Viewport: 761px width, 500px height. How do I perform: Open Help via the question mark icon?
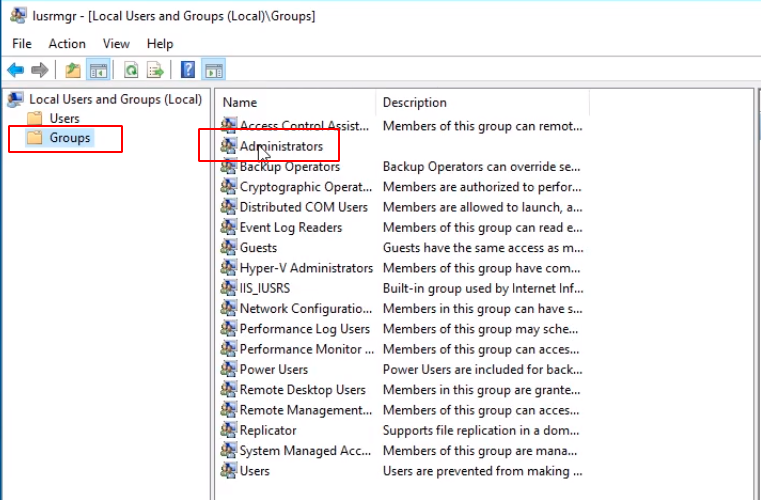coord(188,70)
